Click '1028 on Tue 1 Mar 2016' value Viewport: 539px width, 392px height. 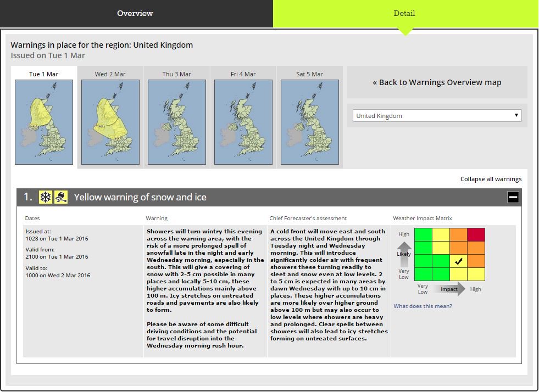pyautogui.click(x=57, y=238)
